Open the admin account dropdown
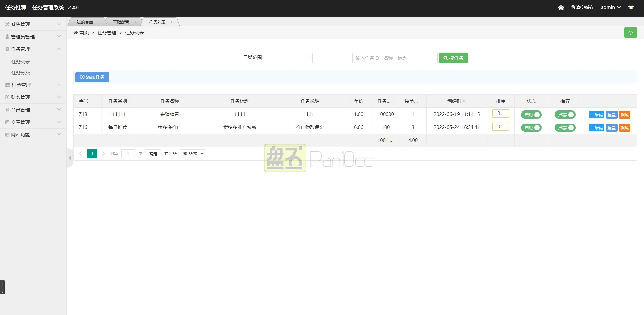This screenshot has width=644, height=315. click(x=610, y=7)
